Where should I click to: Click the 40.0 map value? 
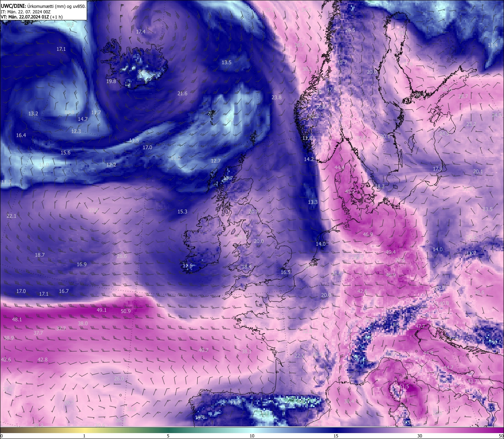click(444, 303)
